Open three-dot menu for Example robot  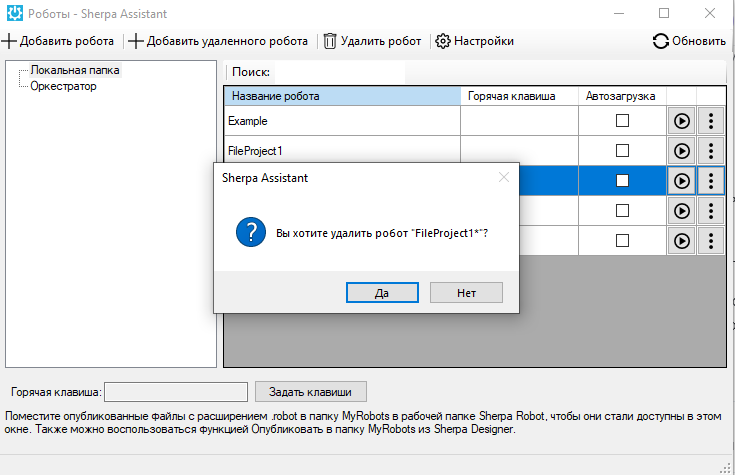(x=710, y=121)
